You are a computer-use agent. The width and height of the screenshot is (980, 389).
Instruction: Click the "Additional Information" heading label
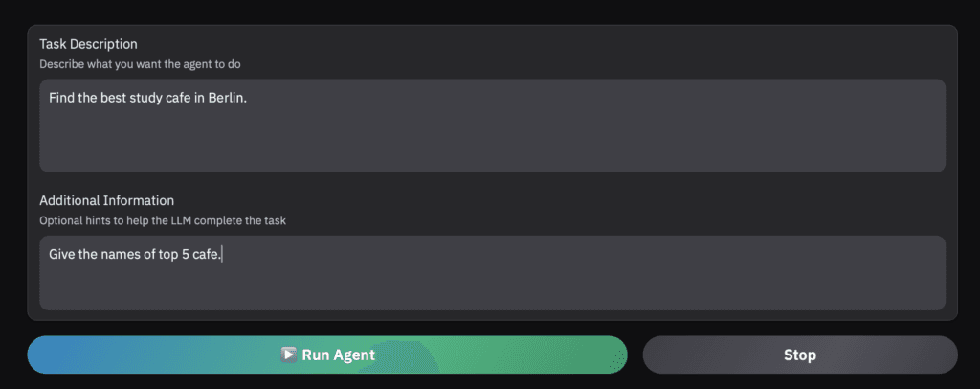(107, 201)
